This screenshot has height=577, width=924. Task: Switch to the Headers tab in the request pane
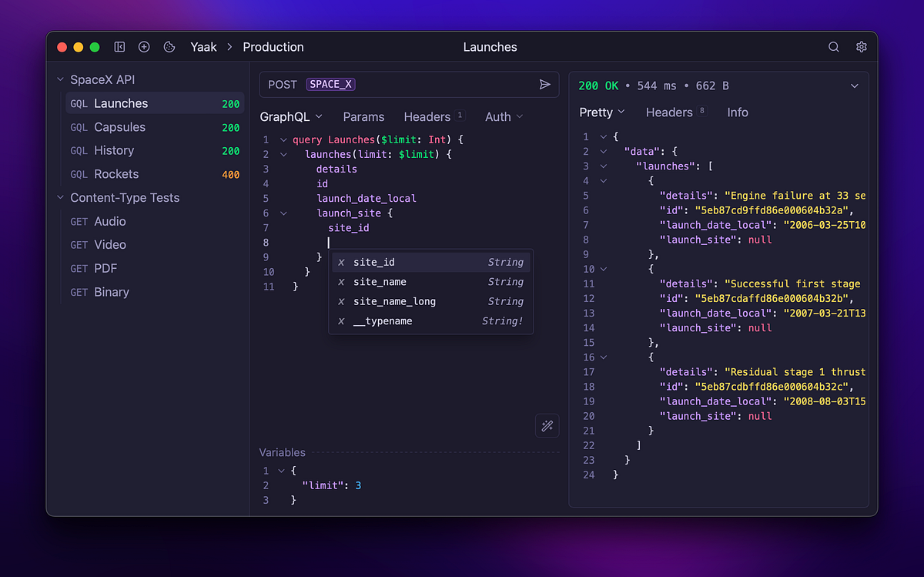tap(428, 116)
